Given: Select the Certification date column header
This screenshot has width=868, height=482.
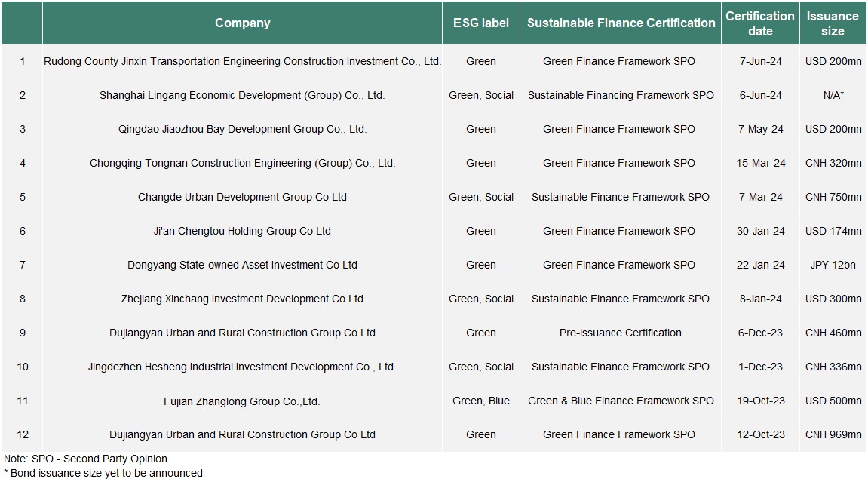Looking at the screenshot, I should (x=761, y=23).
